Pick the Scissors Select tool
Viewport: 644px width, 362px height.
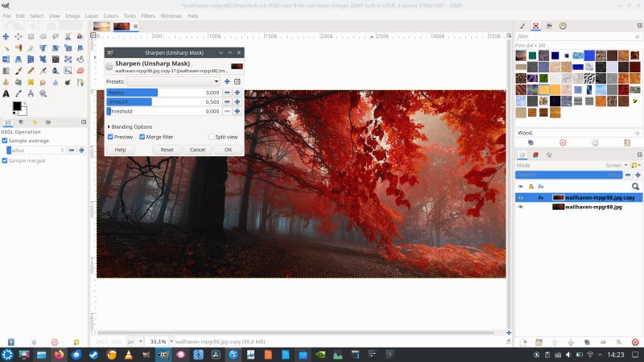click(x=68, y=36)
